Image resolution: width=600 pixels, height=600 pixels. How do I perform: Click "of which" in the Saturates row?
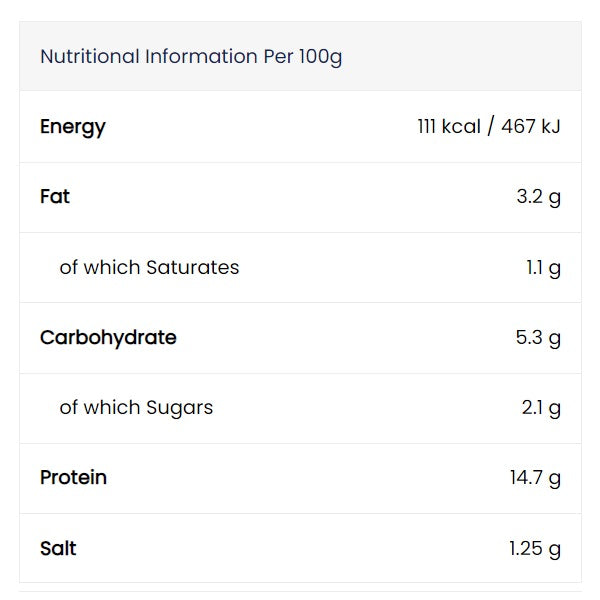pos(100,267)
